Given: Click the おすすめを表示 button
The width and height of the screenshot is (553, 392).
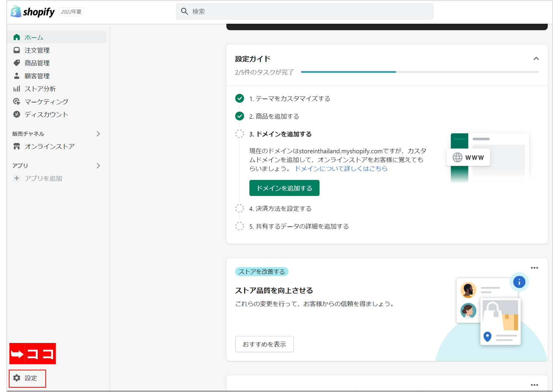Looking at the screenshot, I should 264,344.
